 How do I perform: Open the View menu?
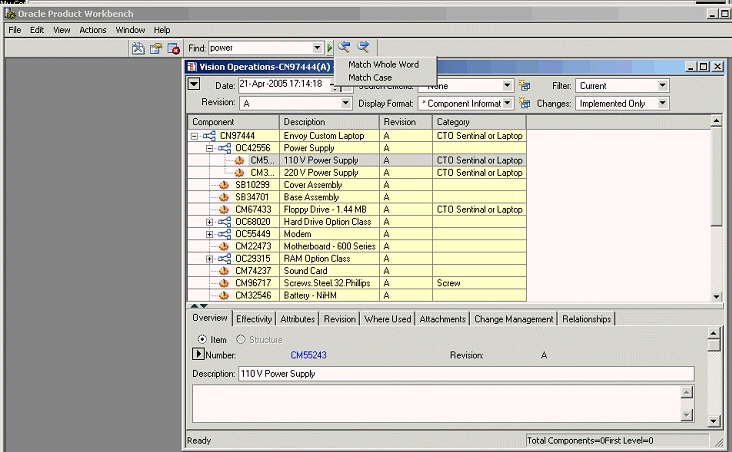[62, 30]
